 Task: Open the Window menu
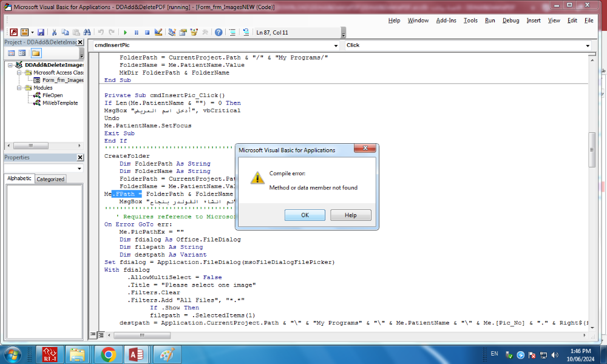coord(418,21)
